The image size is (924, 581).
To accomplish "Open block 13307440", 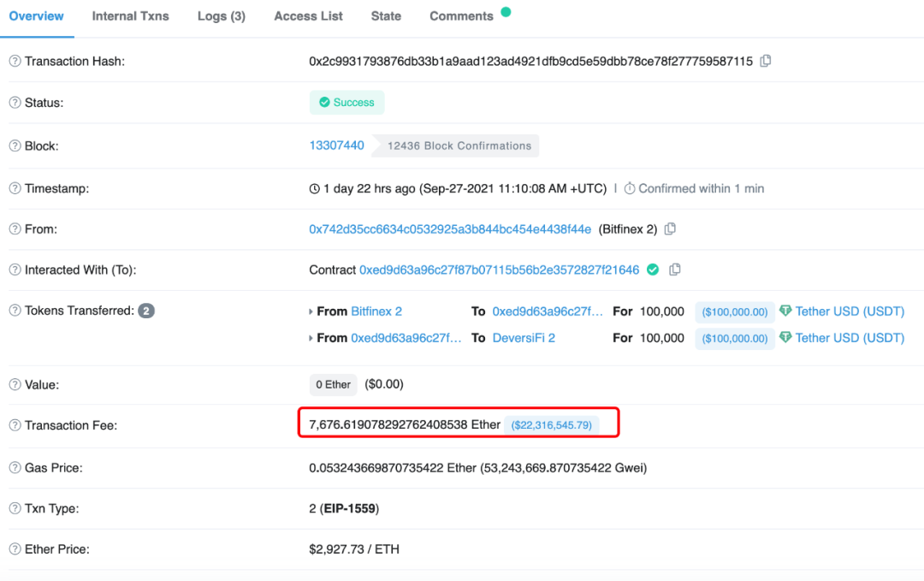I will pos(336,145).
